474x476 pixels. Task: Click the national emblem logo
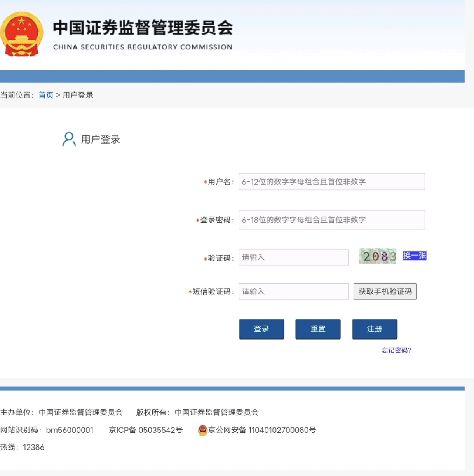22,34
